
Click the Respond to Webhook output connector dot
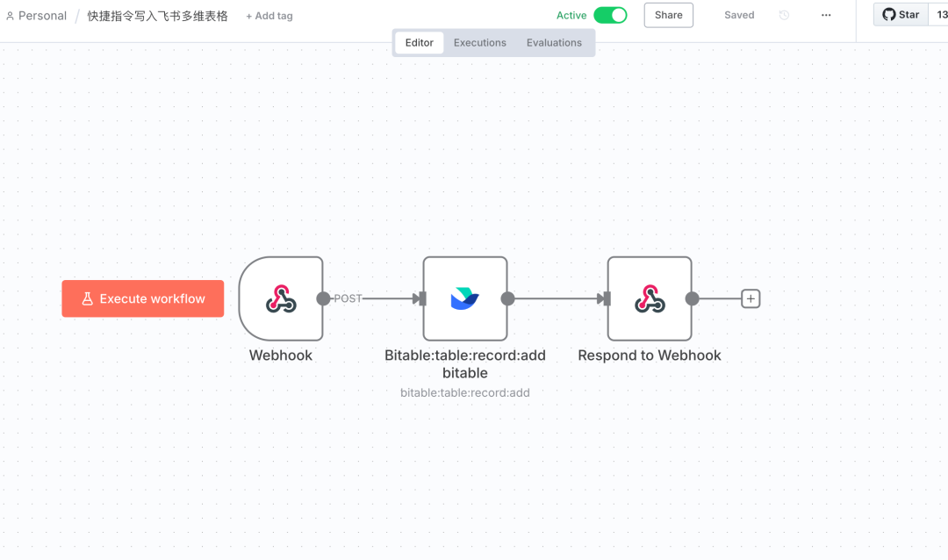click(x=693, y=298)
